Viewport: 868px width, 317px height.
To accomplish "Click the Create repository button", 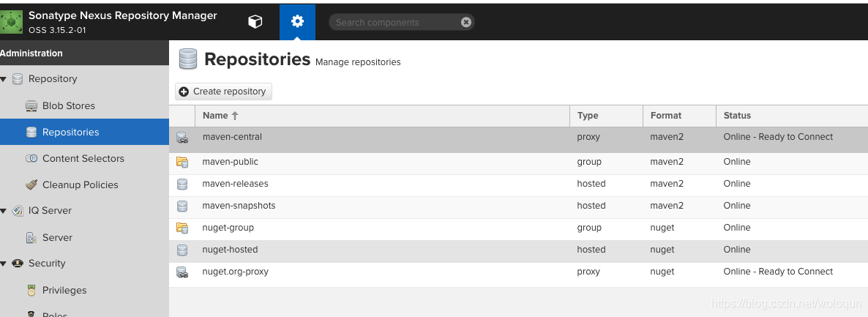I will pyautogui.click(x=223, y=92).
